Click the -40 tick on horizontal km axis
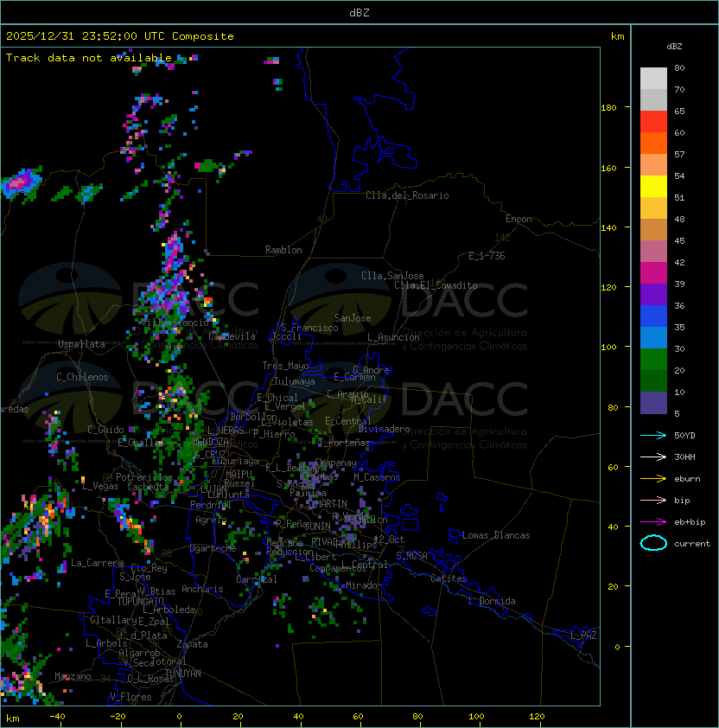Screen dimensions: 719x728 point(58,717)
